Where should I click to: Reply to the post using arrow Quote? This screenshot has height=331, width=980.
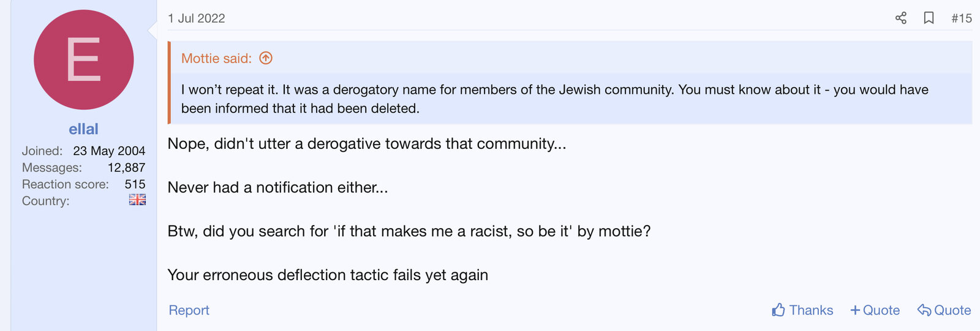tap(944, 310)
